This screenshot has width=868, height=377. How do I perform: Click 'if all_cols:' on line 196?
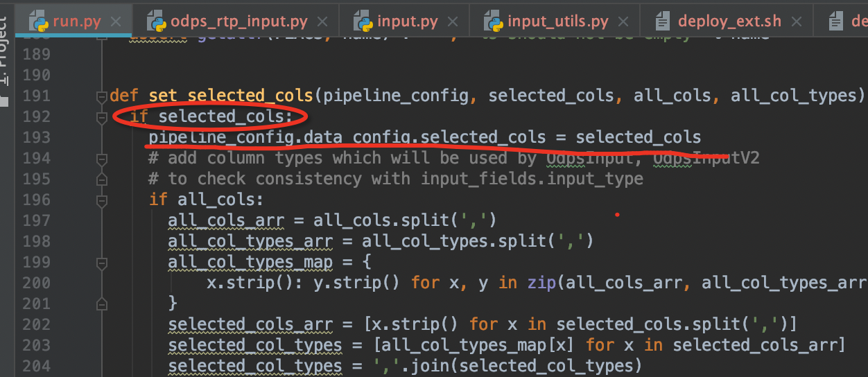[x=206, y=200]
